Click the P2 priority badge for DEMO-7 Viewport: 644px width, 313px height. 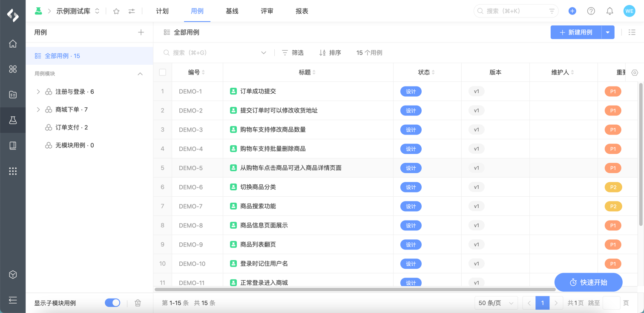click(613, 206)
